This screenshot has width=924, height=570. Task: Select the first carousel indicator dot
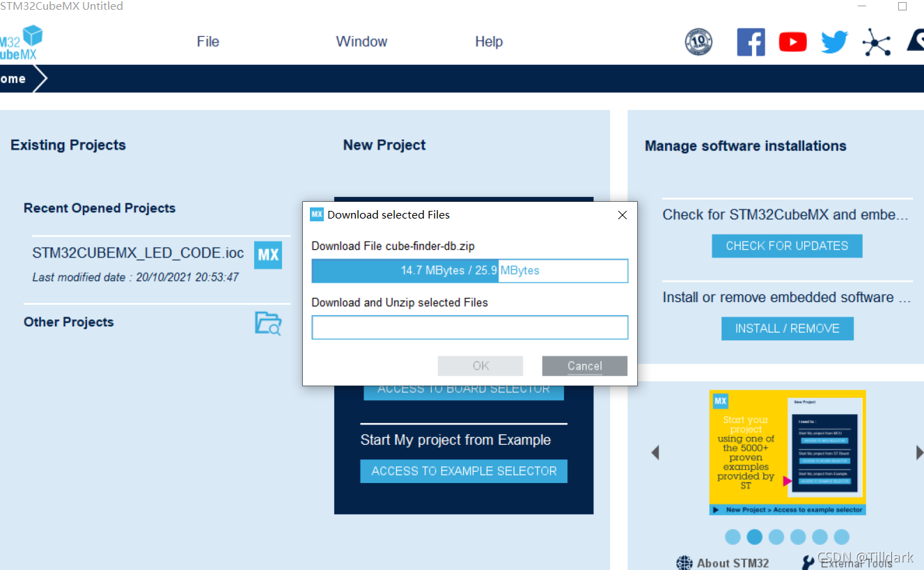point(733,537)
